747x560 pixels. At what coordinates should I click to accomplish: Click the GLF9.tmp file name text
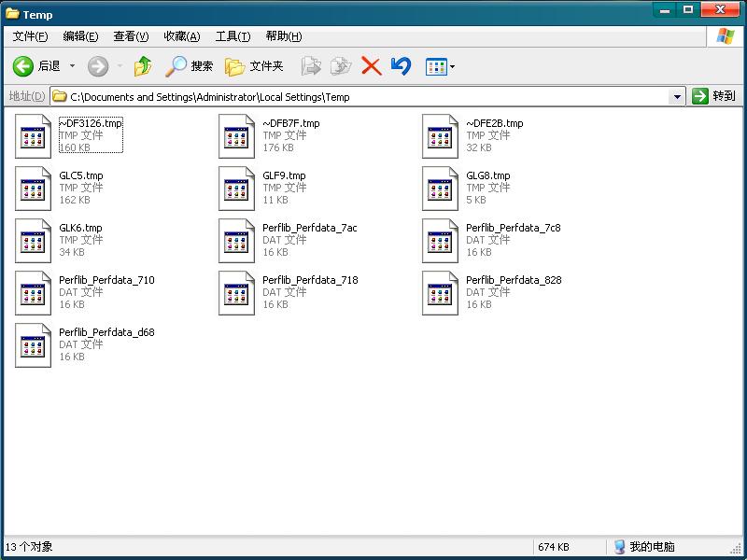click(x=284, y=175)
